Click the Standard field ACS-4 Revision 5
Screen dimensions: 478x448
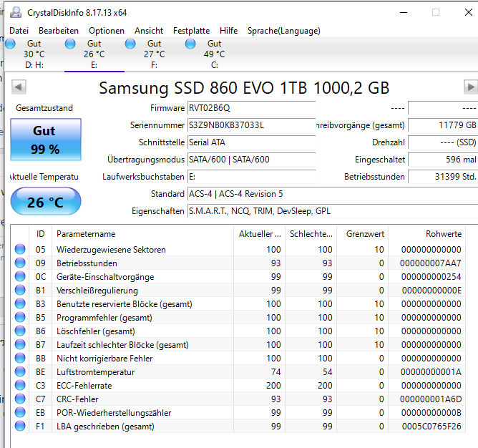(333, 194)
